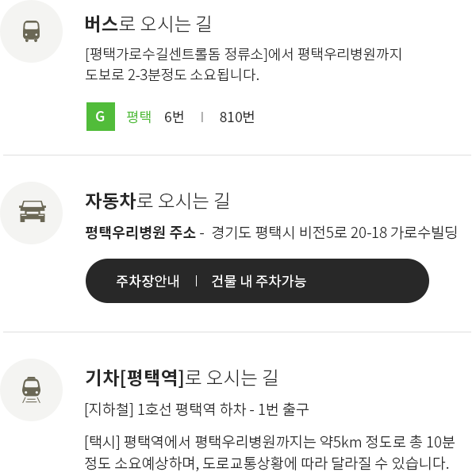This screenshot has width=476, height=476.
Task: Click the divider between 6번 and 810번
Action: click(202, 117)
